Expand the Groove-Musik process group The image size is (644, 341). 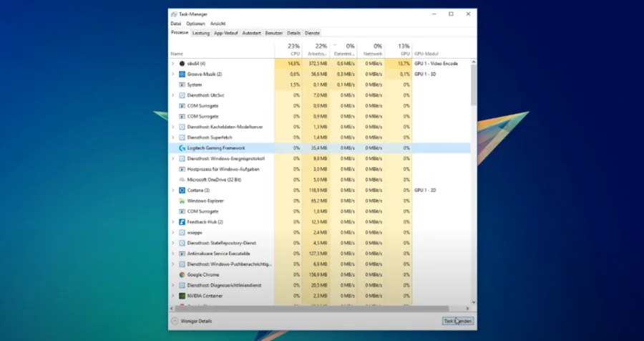click(x=173, y=75)
